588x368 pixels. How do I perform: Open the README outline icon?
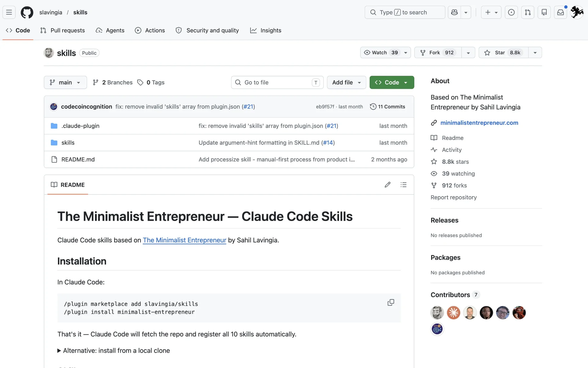(403, 185)
